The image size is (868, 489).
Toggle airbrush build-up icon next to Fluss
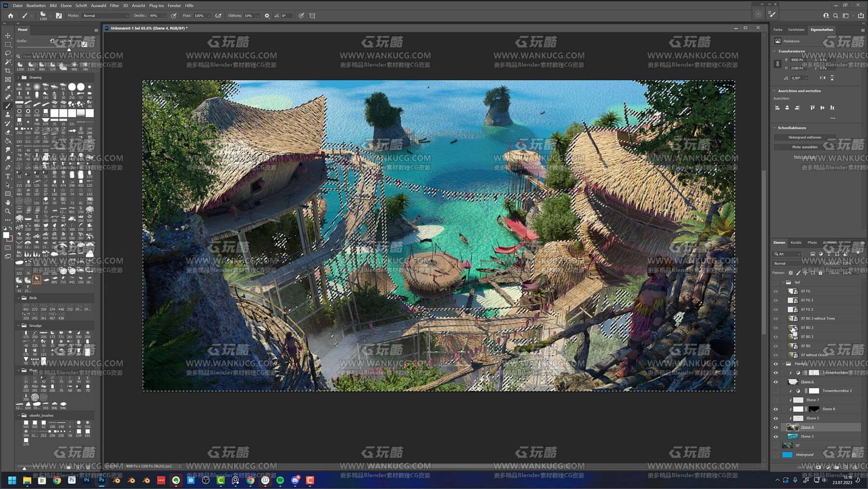coord(218,15)
